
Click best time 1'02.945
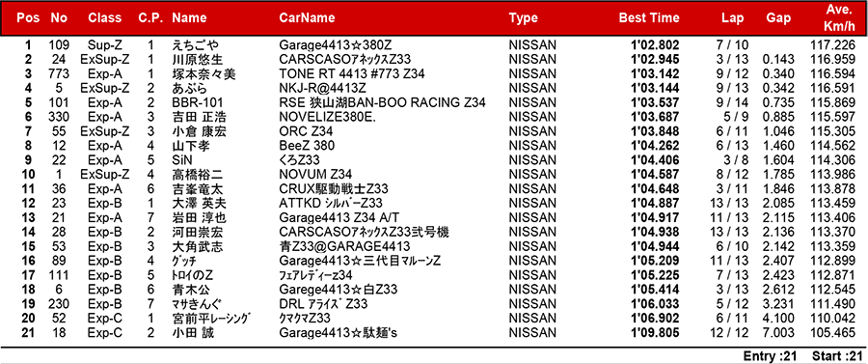click(655, 60)
